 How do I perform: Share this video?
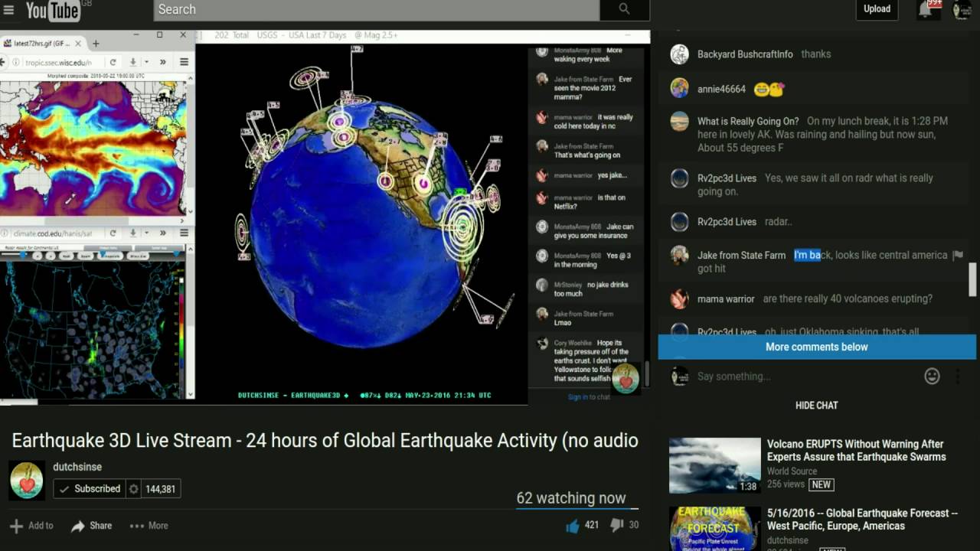point(91,526)
